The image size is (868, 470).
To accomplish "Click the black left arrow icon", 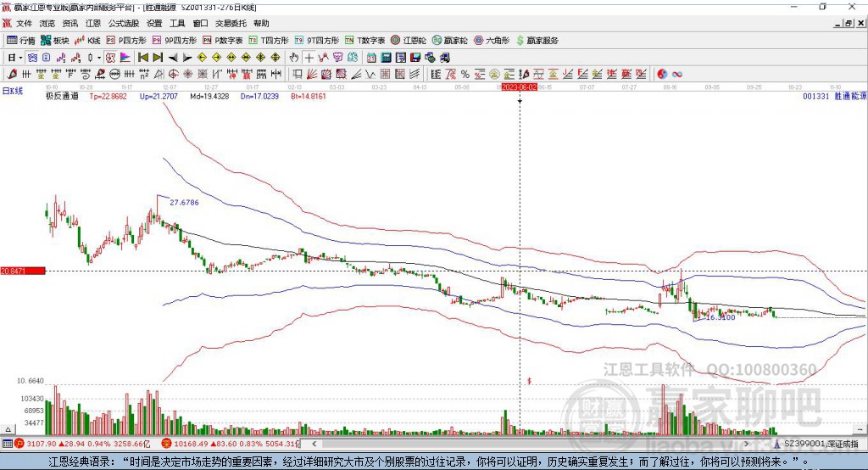I will (173, 58).
